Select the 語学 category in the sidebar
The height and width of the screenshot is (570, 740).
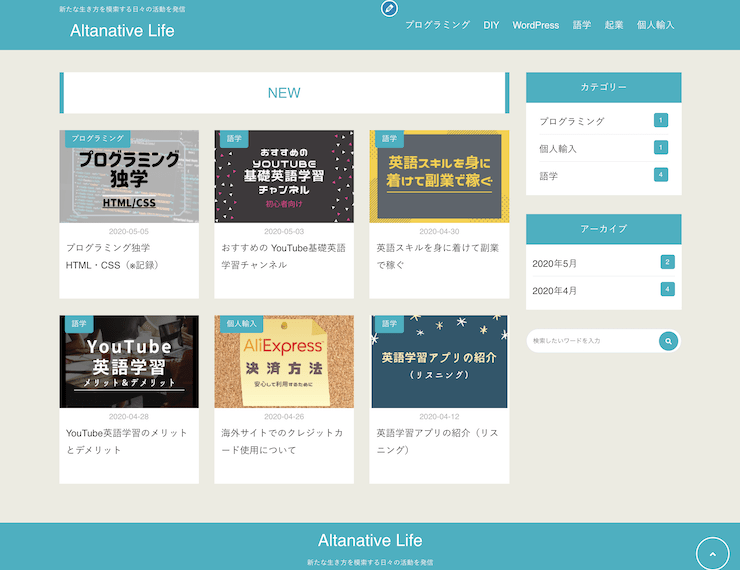(548, 175)
